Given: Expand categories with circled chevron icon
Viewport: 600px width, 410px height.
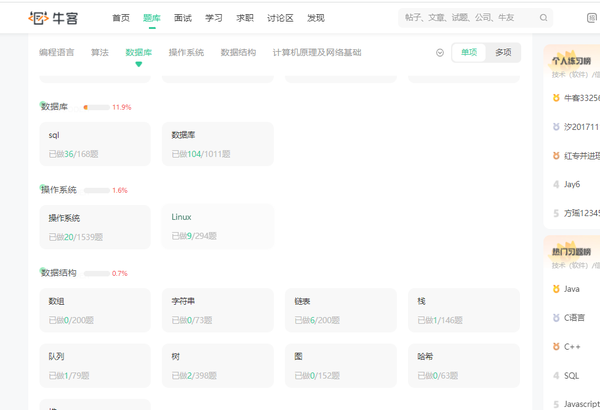Looking at the screenshot, I should [440, 53].
